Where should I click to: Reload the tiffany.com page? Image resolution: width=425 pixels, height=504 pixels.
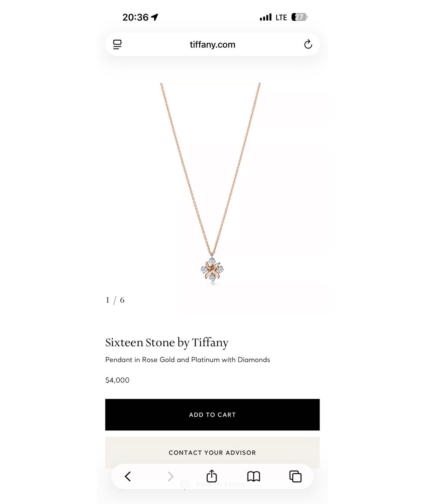point(309,44)
